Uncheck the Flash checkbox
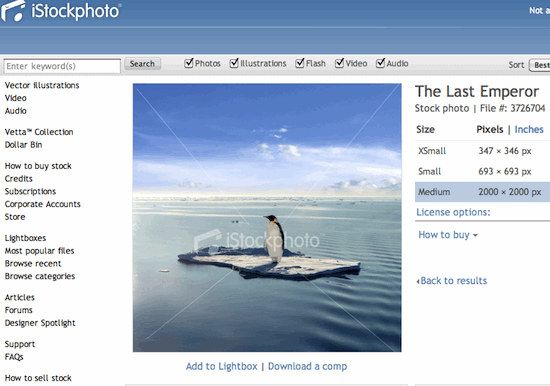Viewport: 550px width, 386px height. click(x=300, y=63)
